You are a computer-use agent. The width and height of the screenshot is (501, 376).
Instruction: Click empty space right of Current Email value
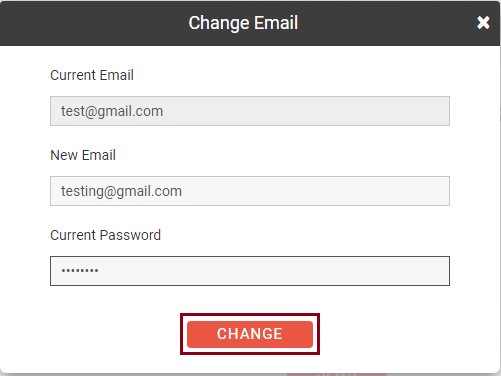(307, 111)
